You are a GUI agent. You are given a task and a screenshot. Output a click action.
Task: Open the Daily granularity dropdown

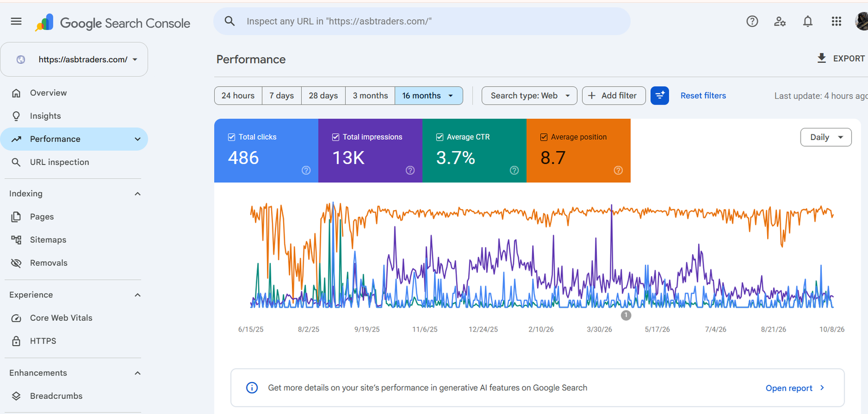[826, 137]
